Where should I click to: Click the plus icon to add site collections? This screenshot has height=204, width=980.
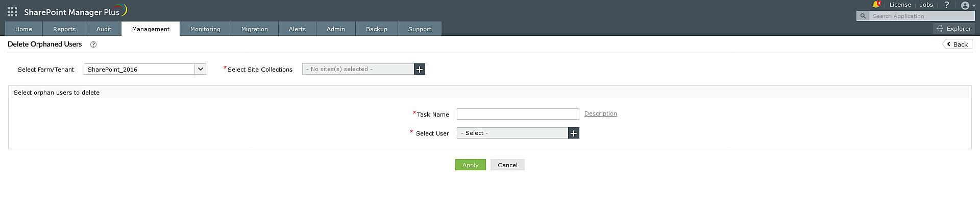point(420,69)
